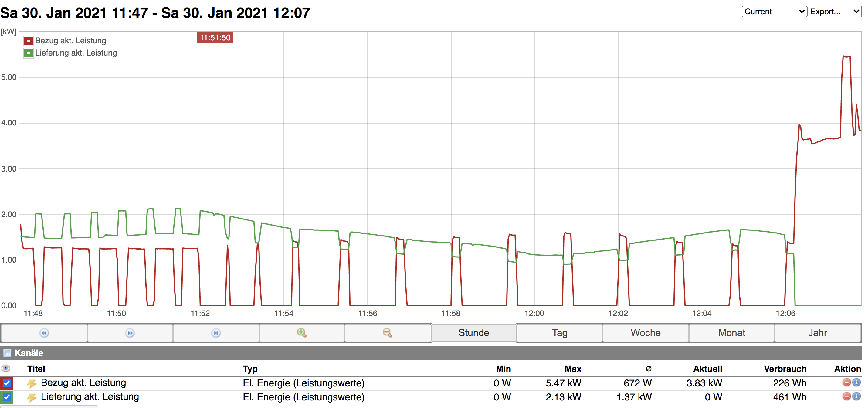
Task: Click the fast-forward navigation button
Action: pos(130,333)
